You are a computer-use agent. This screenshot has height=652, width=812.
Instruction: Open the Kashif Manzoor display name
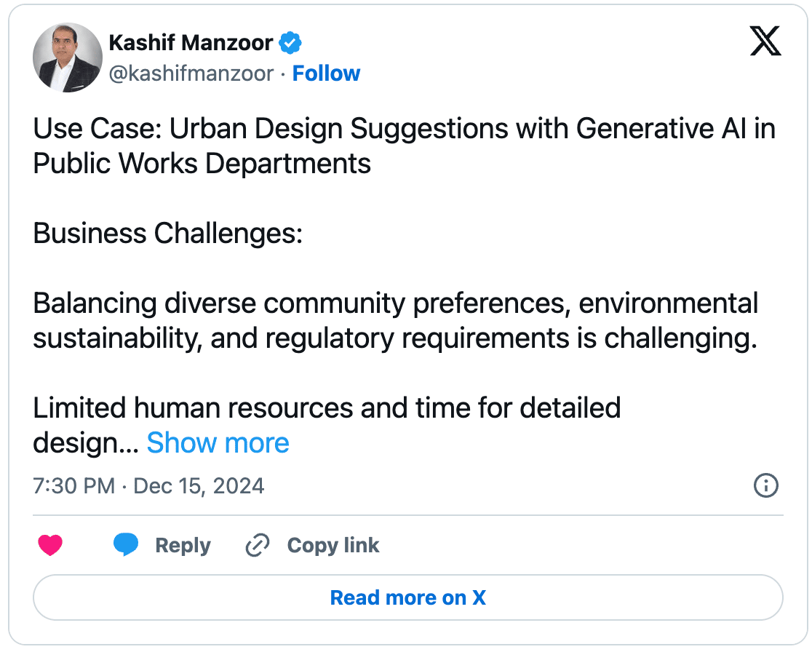coord(191,43)
